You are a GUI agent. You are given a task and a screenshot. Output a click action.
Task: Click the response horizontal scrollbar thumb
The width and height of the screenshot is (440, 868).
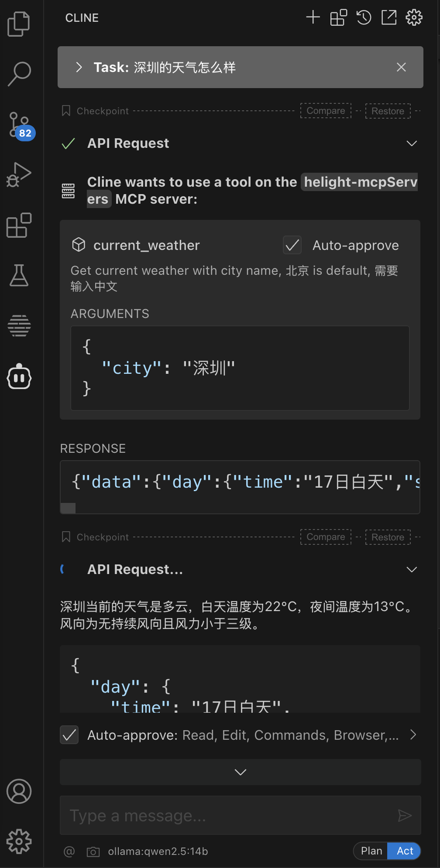68,508
